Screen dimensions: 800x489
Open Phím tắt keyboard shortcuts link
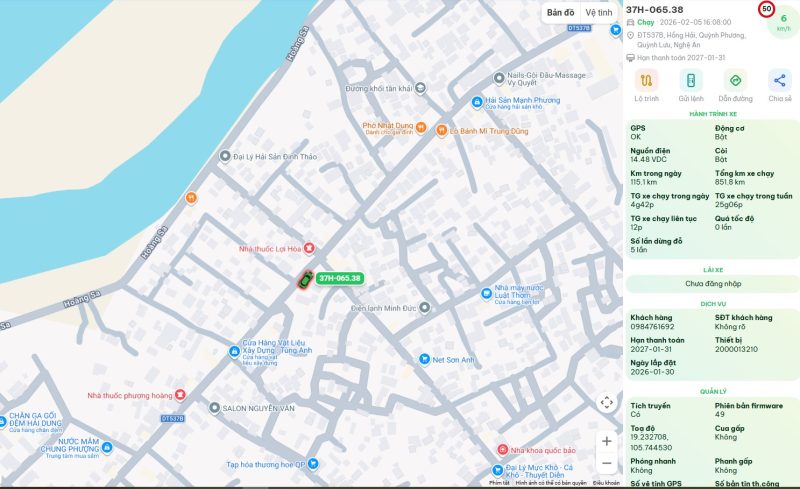pos(499,484)
